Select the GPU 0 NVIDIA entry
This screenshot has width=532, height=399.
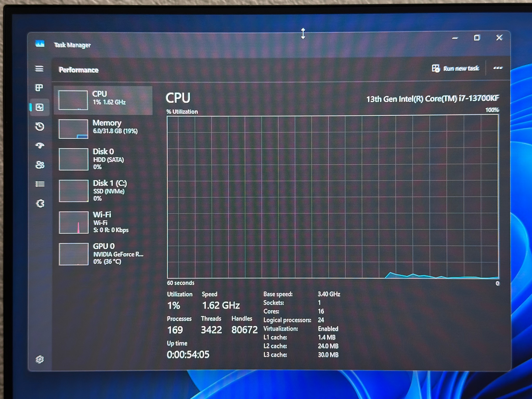103,254
